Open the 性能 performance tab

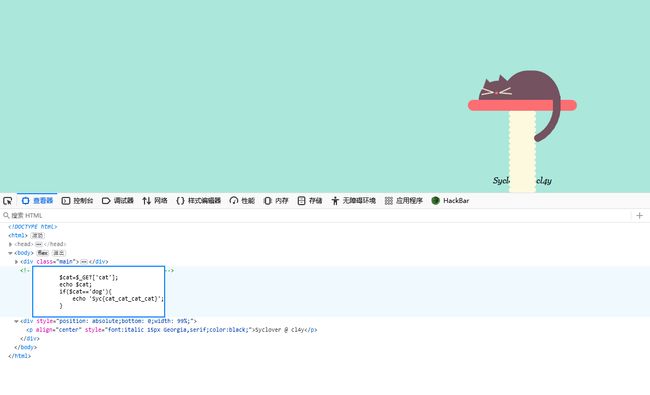tap(242, 201)
